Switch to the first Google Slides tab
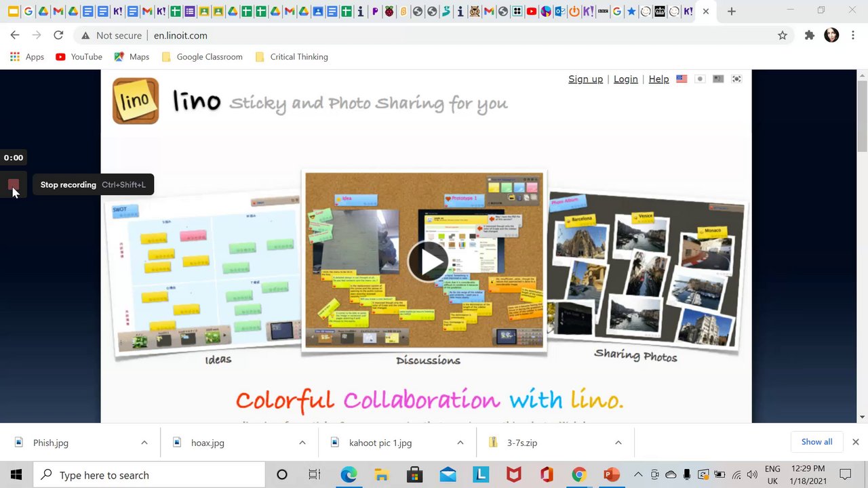 (x=14, y=12)
